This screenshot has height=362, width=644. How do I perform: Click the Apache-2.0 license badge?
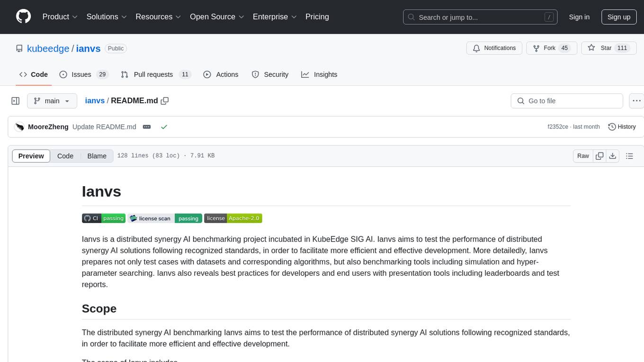[233, 218]
